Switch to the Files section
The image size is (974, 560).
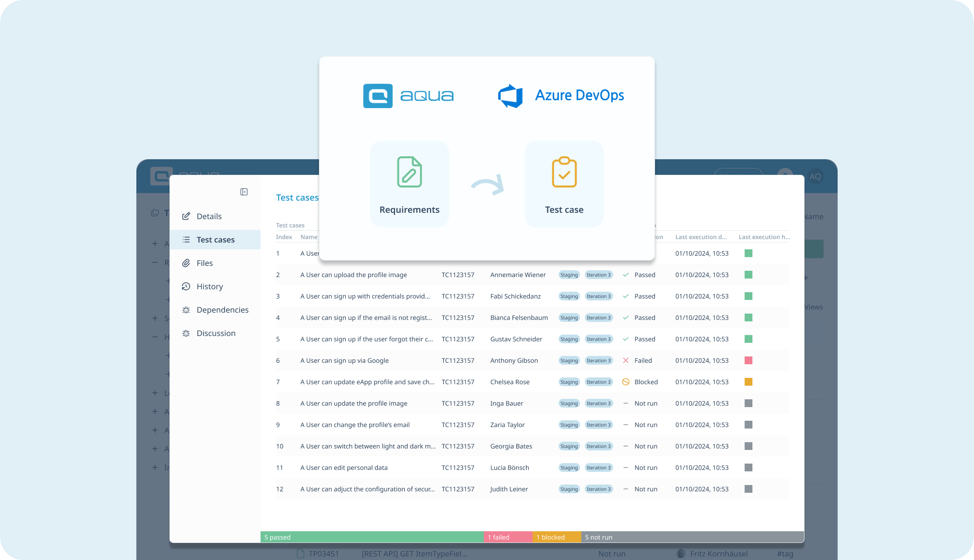(205, 263)
